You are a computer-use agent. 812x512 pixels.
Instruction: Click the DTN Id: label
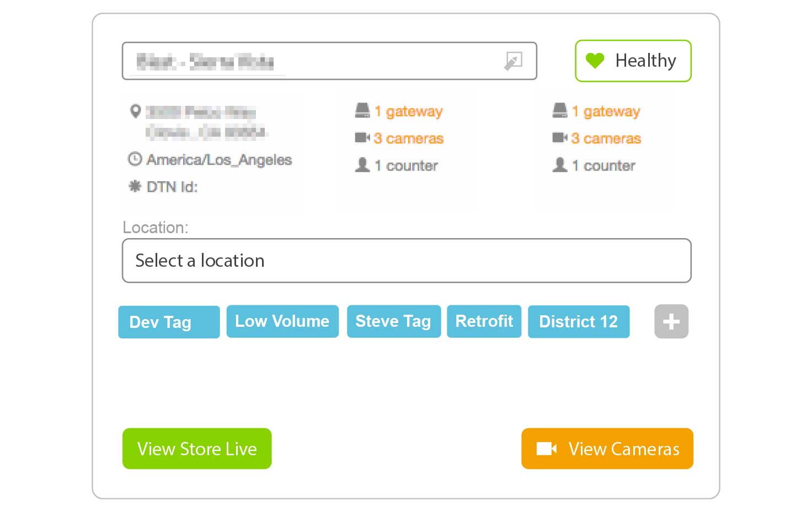point(172,187)
